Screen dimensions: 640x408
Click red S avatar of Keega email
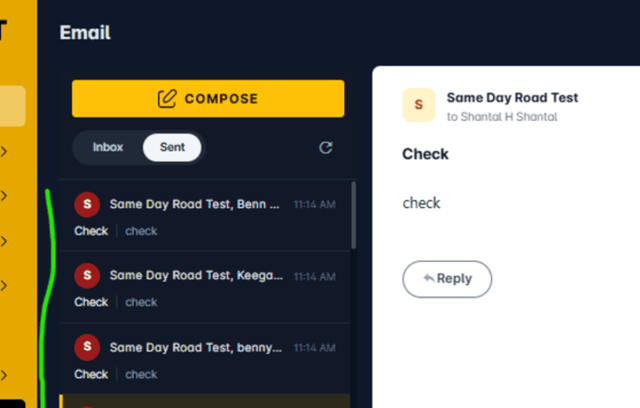click(87, 275)
